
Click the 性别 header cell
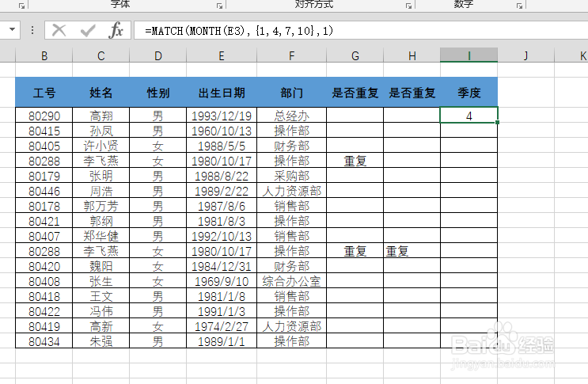point(157,93)
